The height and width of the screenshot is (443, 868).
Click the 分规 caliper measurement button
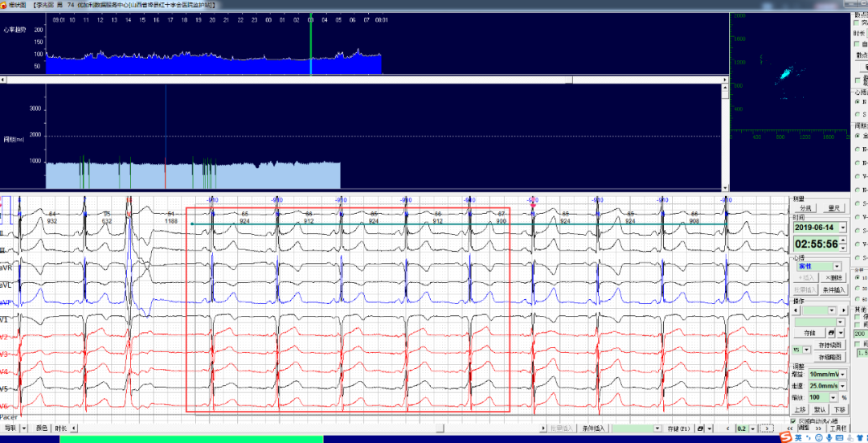click(806, 208)
